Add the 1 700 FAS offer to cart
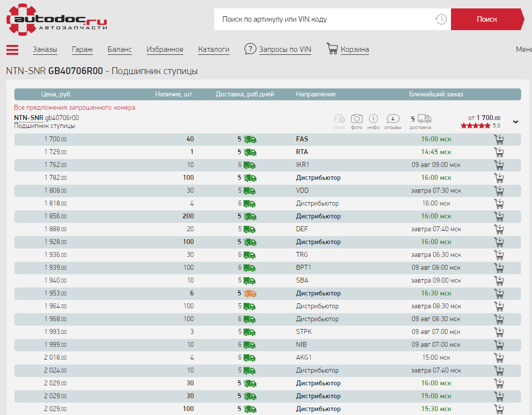 [499, 139]
